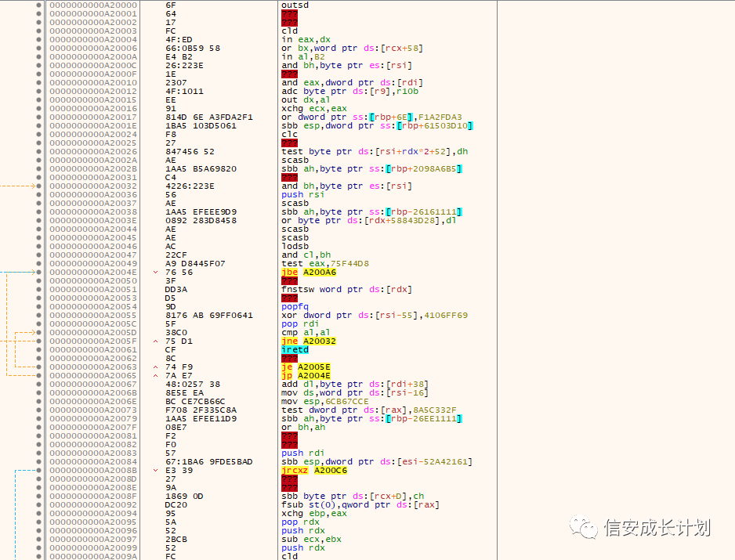Image resolution: width=735 pixels, height=560 pixels.
Task: Select 'adc byte ptr ds:[r9],r10b' instruction
Action: (349, 92)
